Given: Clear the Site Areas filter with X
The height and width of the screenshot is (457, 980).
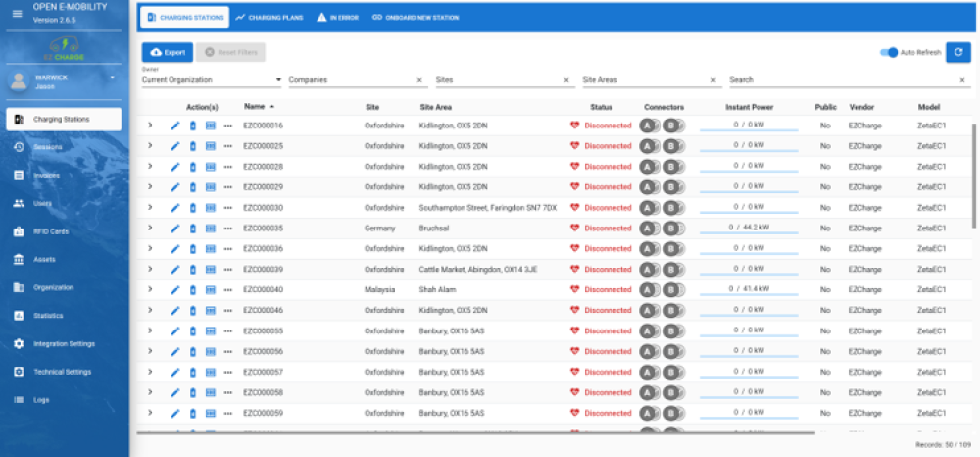Looking at the screenshot, I should click(x=713, y=80).
